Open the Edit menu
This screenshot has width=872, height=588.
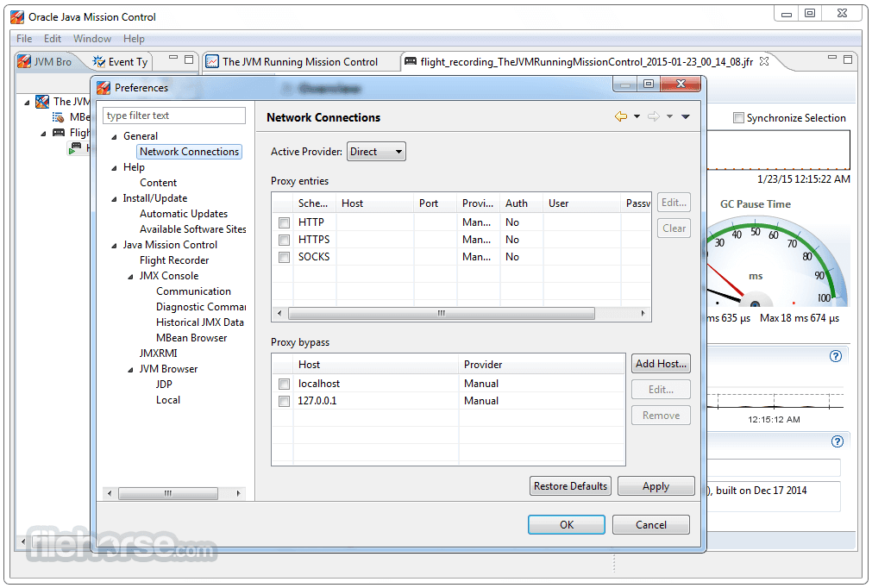[x=53, y=38]
